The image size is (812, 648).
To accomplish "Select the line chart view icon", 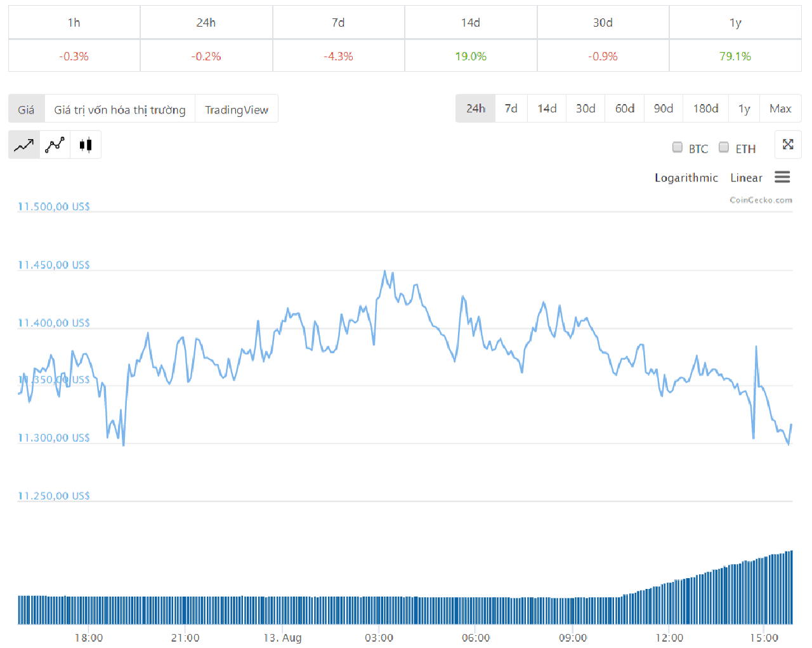I will tap(24, 145).
